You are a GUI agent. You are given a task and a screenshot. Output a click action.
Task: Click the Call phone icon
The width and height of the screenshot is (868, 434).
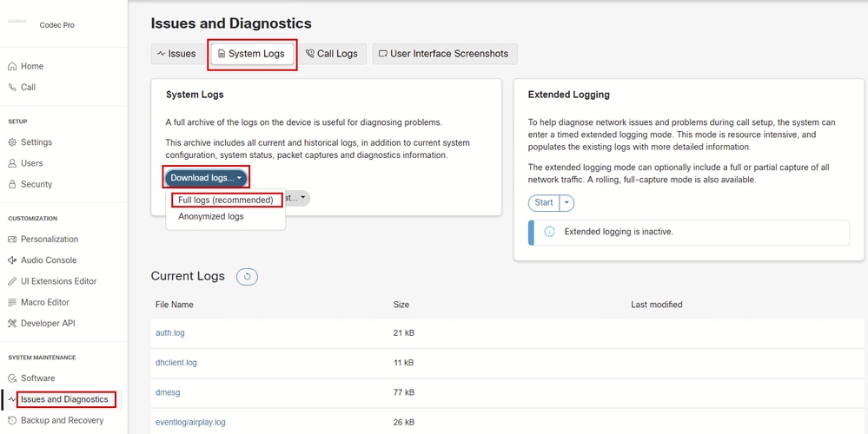pyautogui.click(x=12, y=88)
